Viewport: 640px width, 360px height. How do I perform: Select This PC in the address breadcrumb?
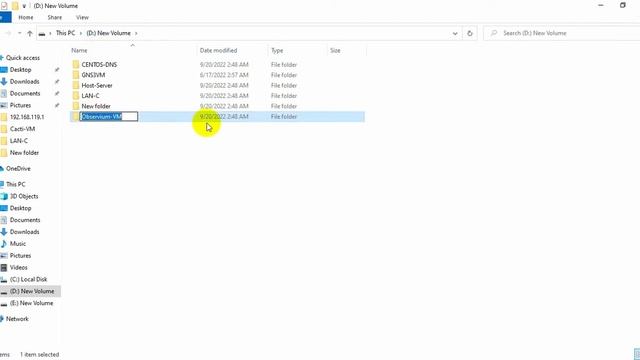click(65, 33)
